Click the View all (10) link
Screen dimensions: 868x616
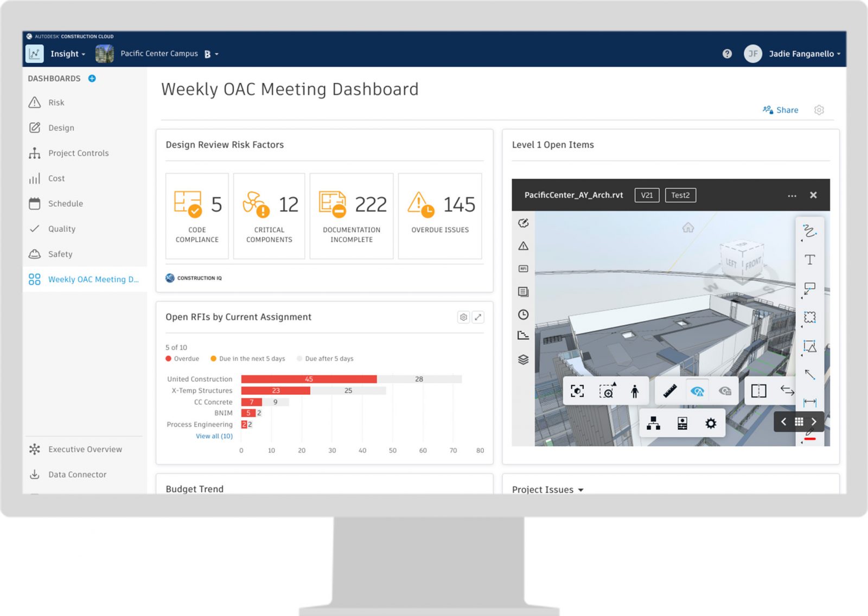click(214, 436)
